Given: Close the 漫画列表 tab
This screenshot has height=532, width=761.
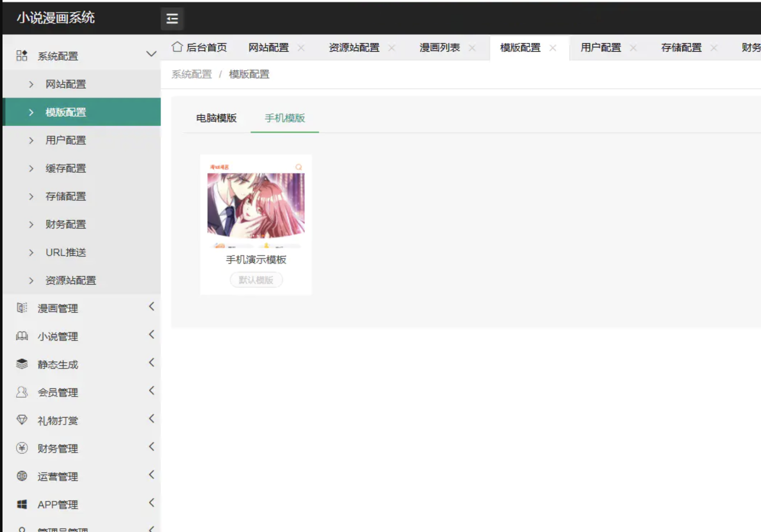Looking at the screenshot, I should tap(472, 47).
